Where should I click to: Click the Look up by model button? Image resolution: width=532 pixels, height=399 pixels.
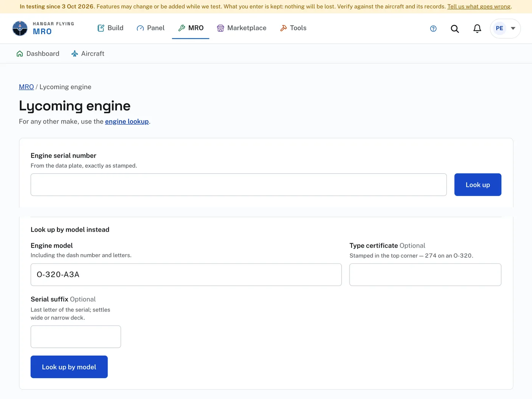(69, 367)
